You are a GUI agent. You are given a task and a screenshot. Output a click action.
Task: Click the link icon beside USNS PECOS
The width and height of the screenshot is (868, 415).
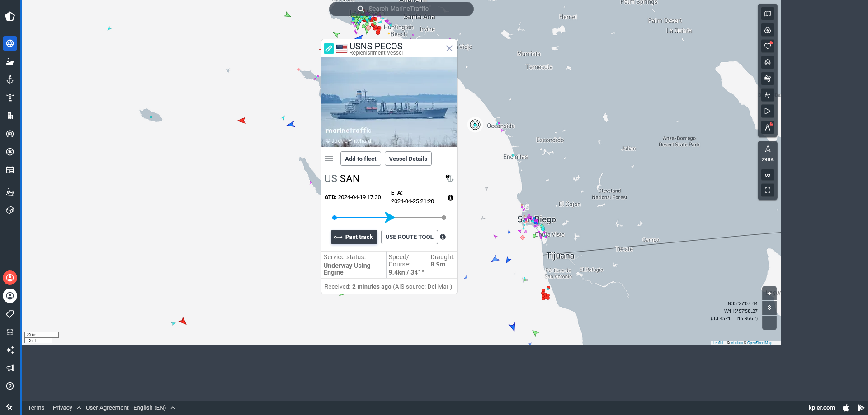(x=329, y=49)
